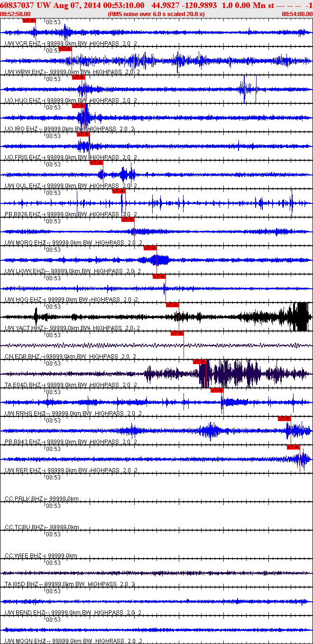Image resolution: width=313 pixels, height=644 pixels.
Task: Select the UW HOG EHZ station label
Action: (71, 299)
